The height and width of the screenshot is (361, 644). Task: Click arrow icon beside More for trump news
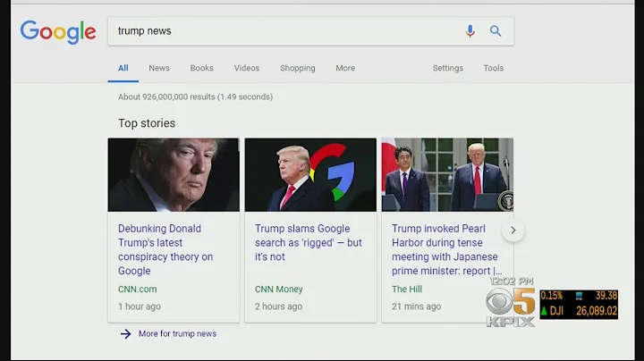126,334
